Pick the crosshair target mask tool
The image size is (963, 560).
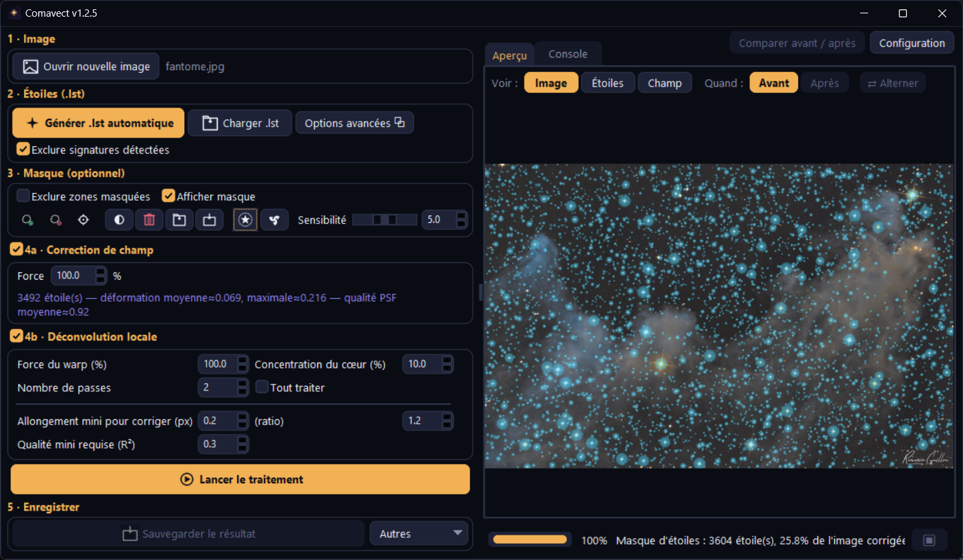[x=83, y=220]
